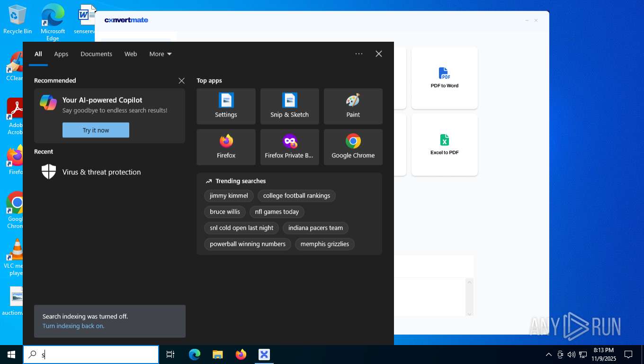644x364 pixels.
Task: Click Convertmate scrollbar up arrow
Action: pos(470,282)
